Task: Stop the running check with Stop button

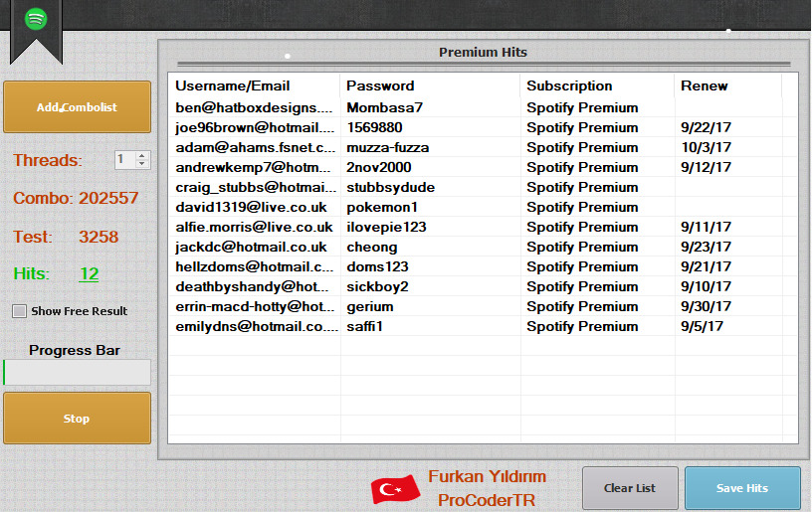Action: tap(78, 418)
